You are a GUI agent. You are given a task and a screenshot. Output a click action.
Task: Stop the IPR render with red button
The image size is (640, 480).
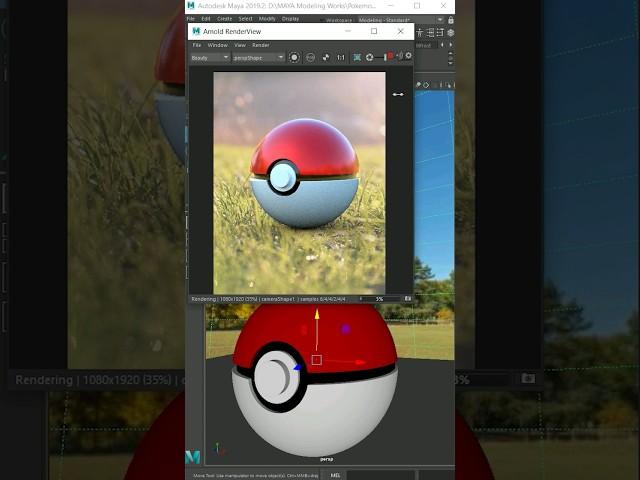(x=391, y=56)
